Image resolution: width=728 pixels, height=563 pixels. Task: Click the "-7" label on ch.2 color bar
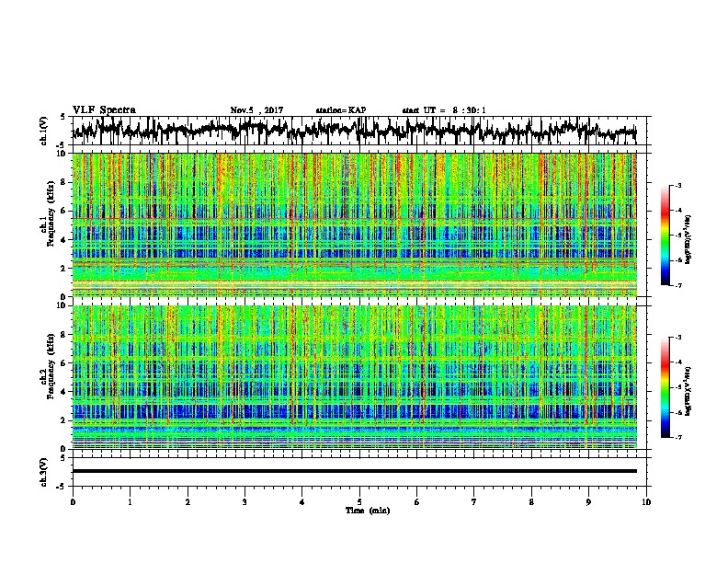[678, 438]
